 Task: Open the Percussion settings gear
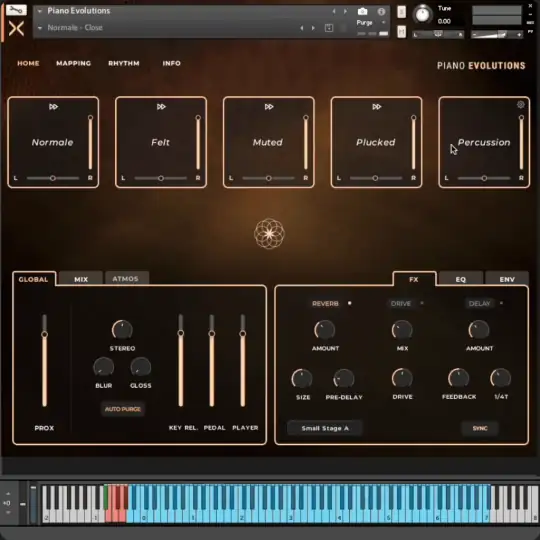pos(521,105)
